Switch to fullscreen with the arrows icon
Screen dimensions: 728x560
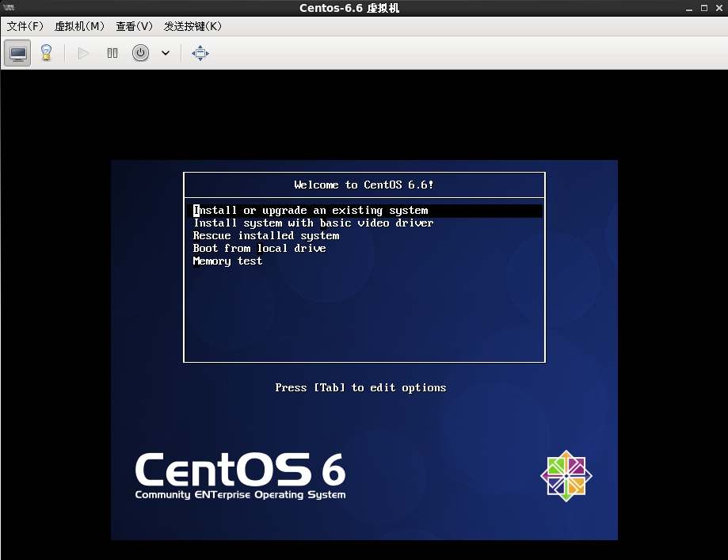click(x=200, y=53)
